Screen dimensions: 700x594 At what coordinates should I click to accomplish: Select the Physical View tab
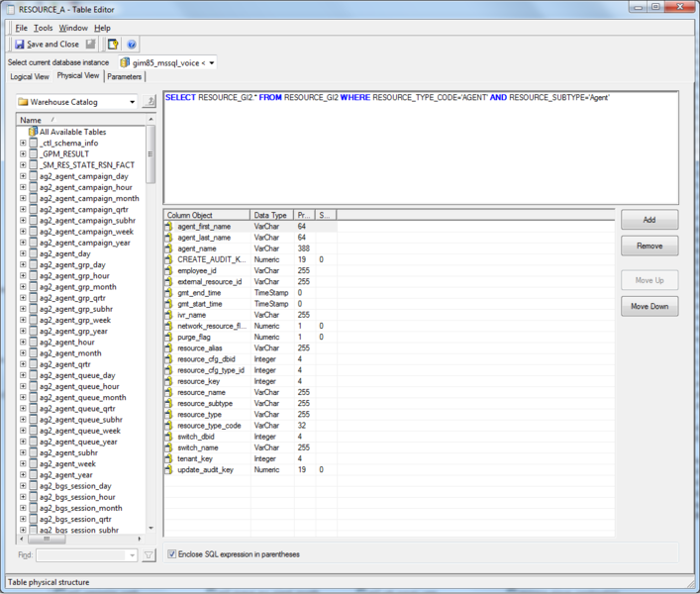(78, 76)
